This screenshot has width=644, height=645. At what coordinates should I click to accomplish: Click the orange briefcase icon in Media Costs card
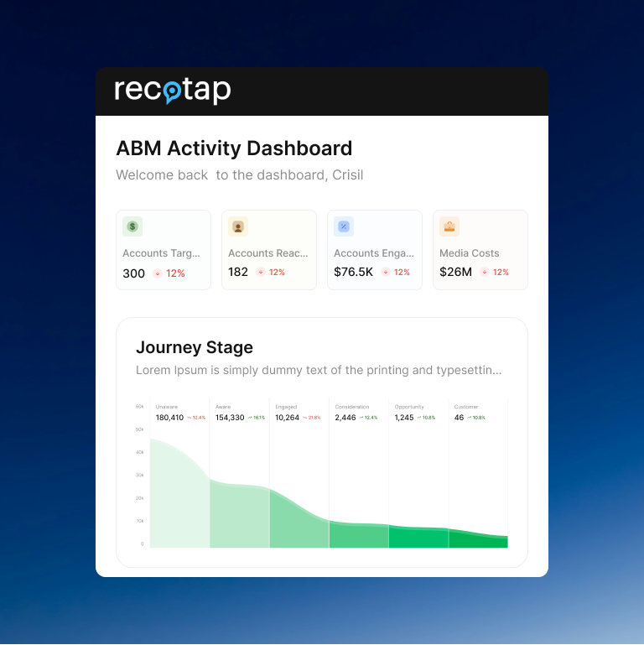click(449, 226)
